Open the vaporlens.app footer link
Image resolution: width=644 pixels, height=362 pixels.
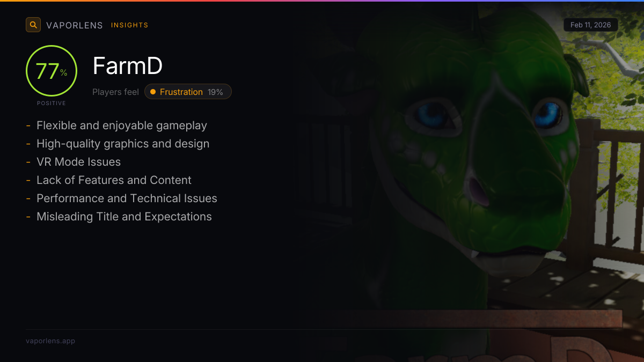[x=50, y=341]
